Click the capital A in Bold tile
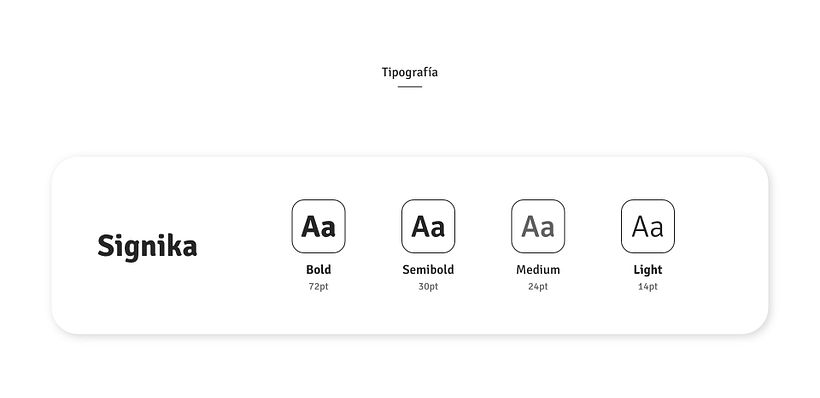 click(x=310, y=226)
